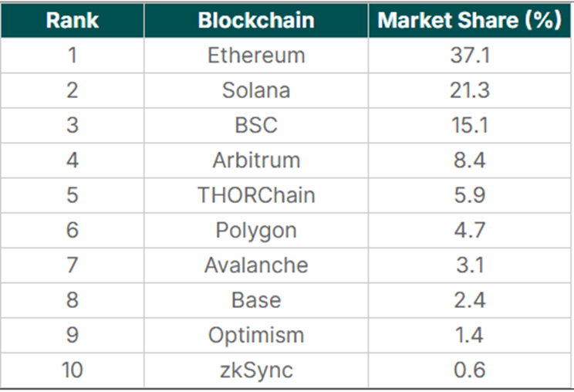Viewport: 574px width, 392px height.
Task: Select the BSC cell
Action: tap(256, 125)
